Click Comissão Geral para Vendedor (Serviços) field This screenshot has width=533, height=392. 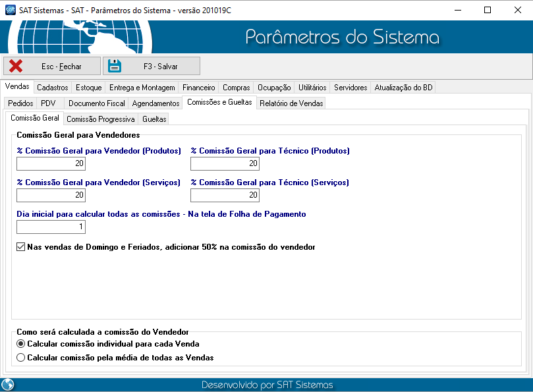tap(51, 195)
